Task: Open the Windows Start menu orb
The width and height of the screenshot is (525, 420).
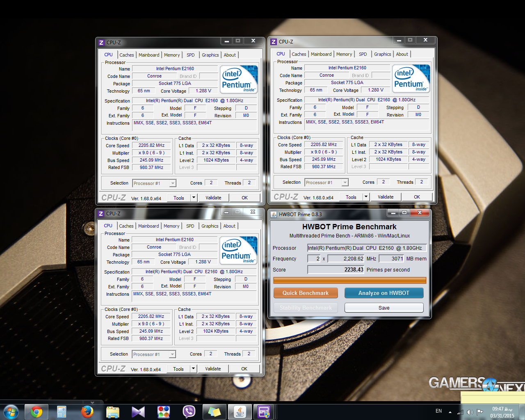Action: coord(11,411)
